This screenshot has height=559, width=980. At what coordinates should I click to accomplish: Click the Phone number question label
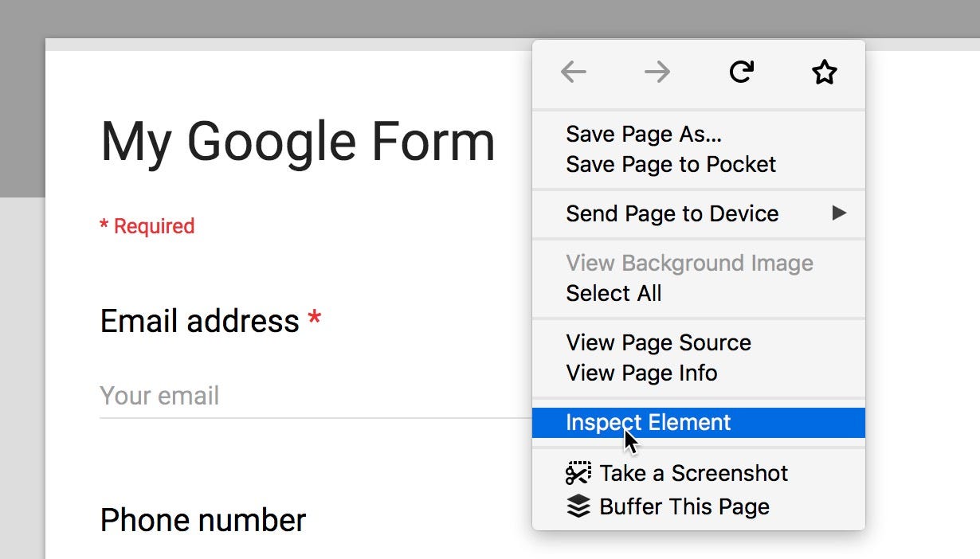203,520
